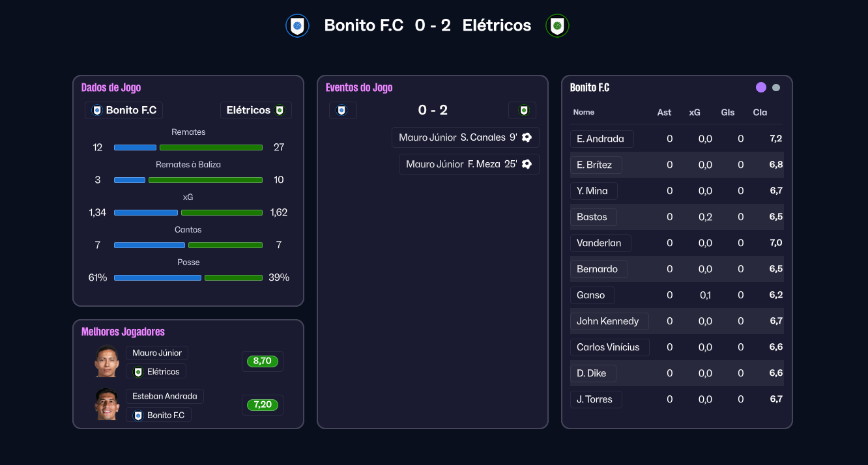Click Esteban Andrada's photo thumbnail

coord(107,404)
